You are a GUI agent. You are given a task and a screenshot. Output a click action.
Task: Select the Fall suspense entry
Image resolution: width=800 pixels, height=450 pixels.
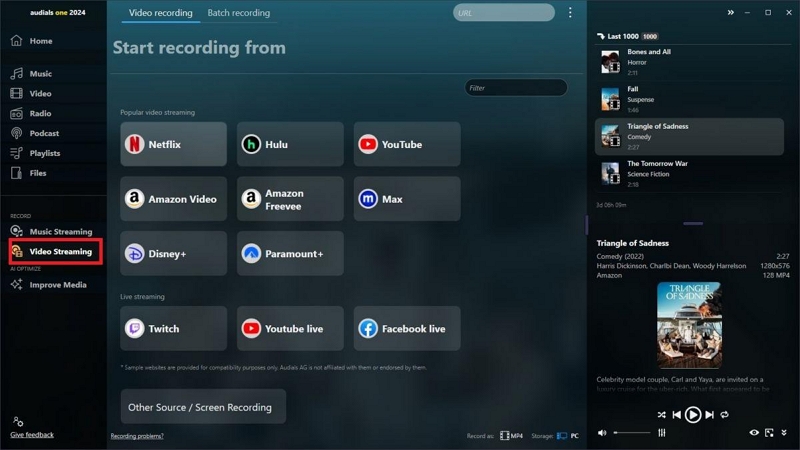[689, 99]
